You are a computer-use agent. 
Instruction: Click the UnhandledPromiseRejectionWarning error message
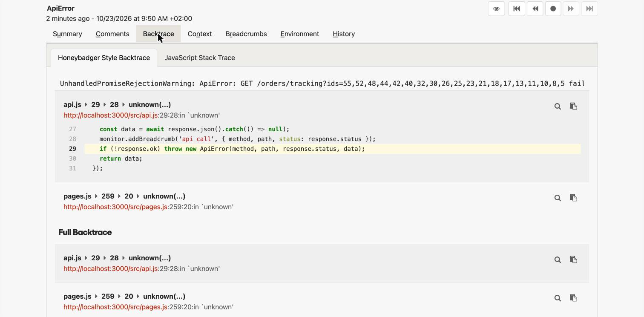(x=322, y=84)
